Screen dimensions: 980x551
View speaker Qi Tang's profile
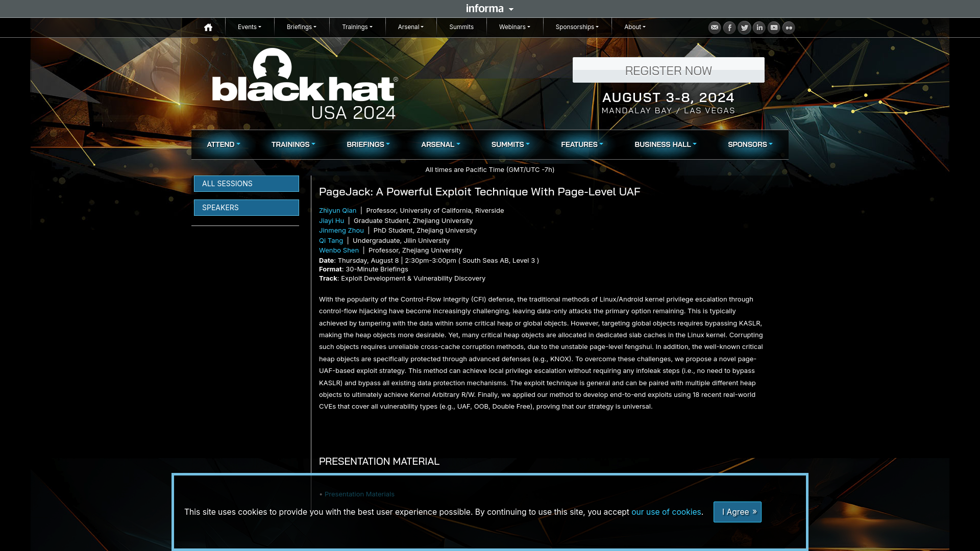[x=331, y=241]
